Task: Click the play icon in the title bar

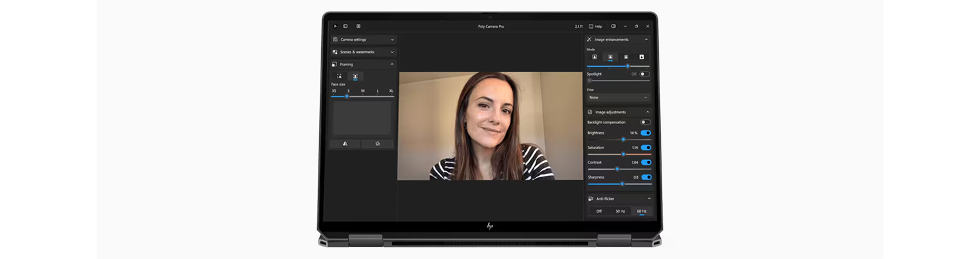Action: [335, 26]
